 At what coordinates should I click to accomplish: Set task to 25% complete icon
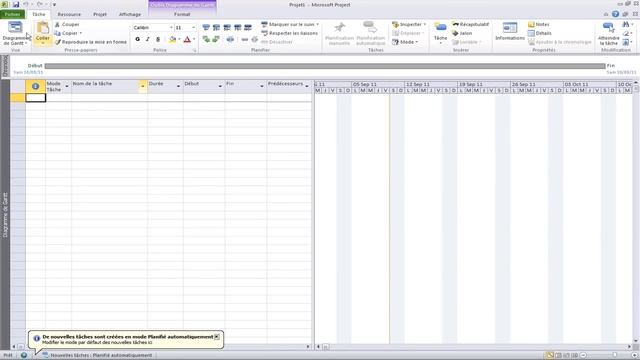216,27
